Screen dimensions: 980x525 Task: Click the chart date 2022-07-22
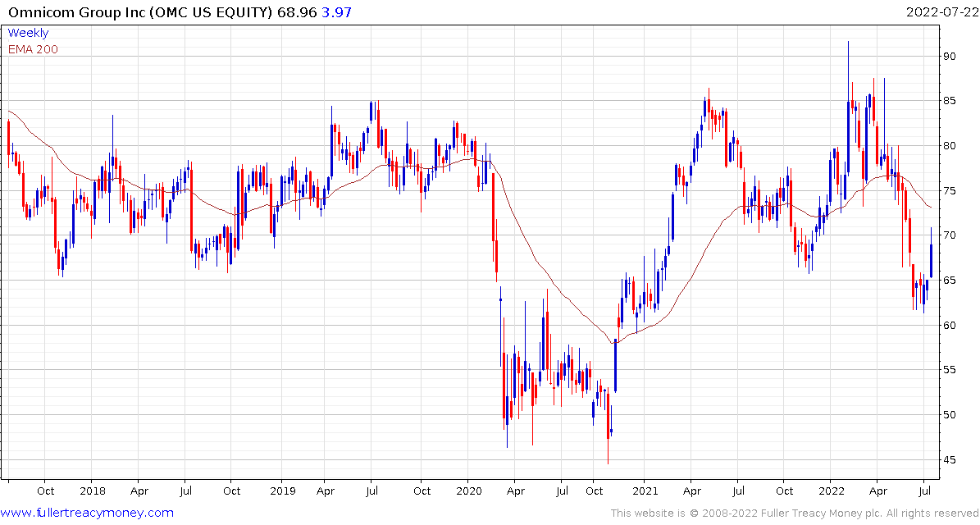[x=941, y=11]
